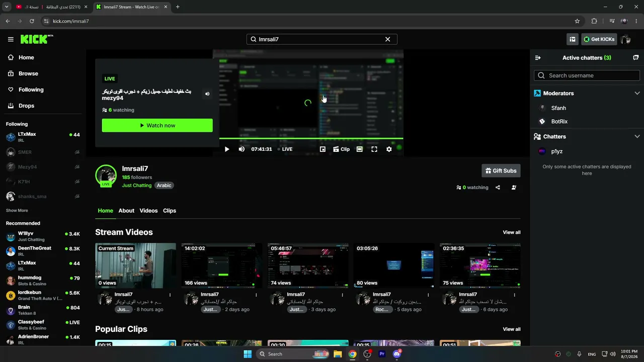Viewport: 644px width, 362px height.
Task: Open options for 03:05:26 video
Action: (429, 295)
